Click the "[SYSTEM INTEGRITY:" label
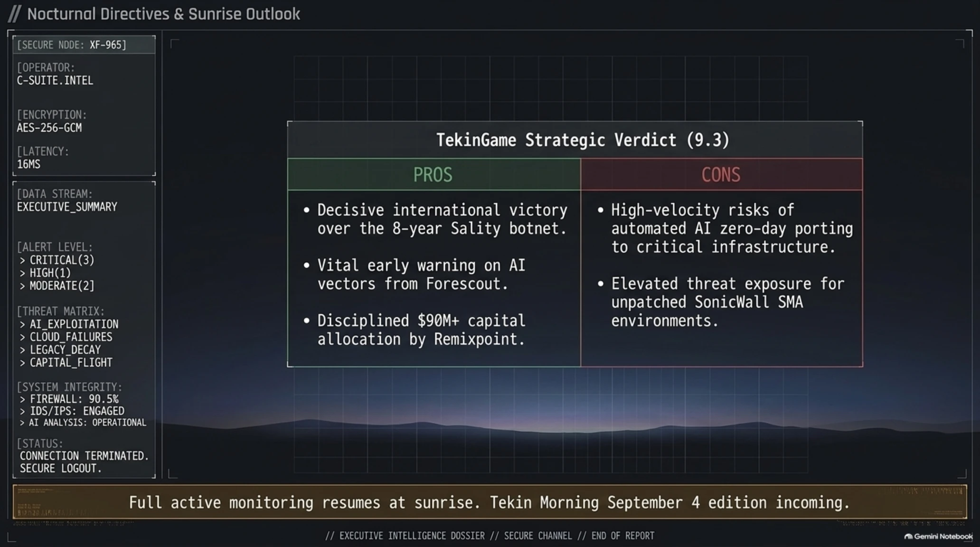The image size is (980, 547). click(69, 387)
